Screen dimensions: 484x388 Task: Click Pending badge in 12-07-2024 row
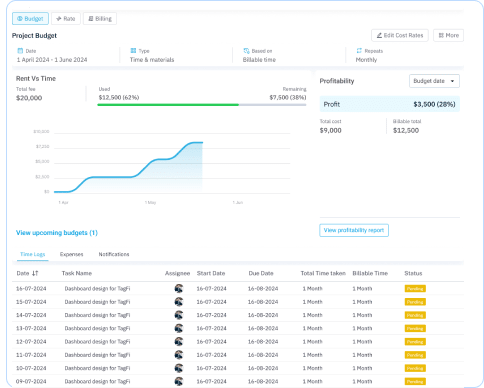pyautogui.click(x=415, y=342)
